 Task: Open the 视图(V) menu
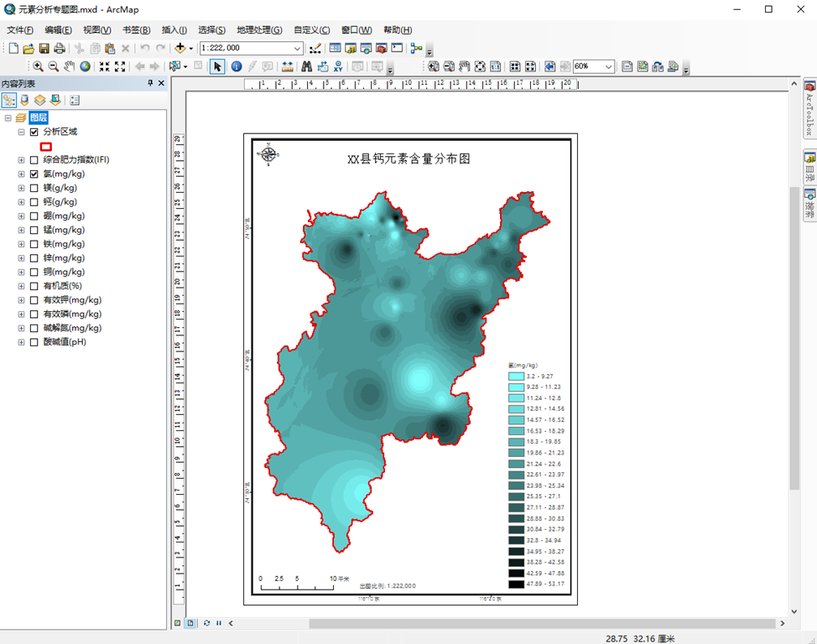[97, 30]
